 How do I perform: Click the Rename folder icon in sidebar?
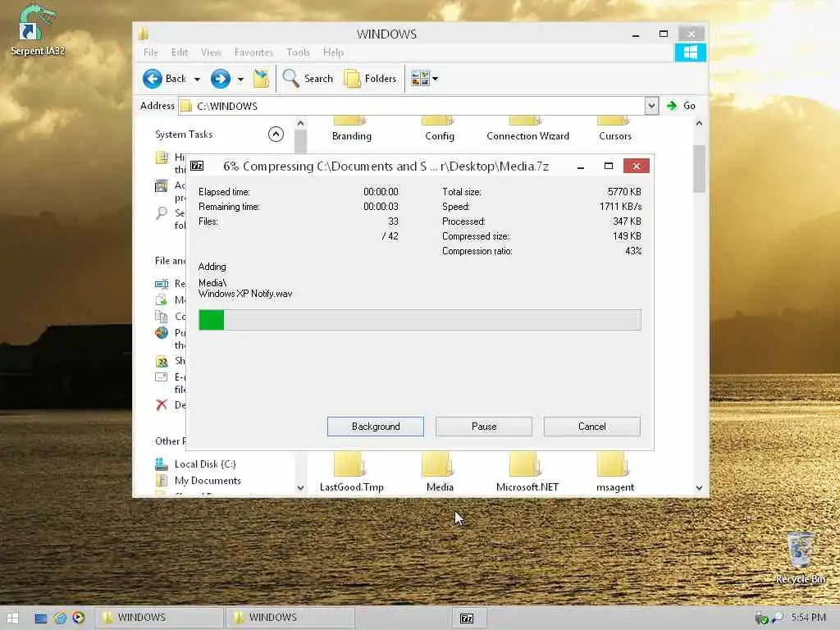point(162,284)
